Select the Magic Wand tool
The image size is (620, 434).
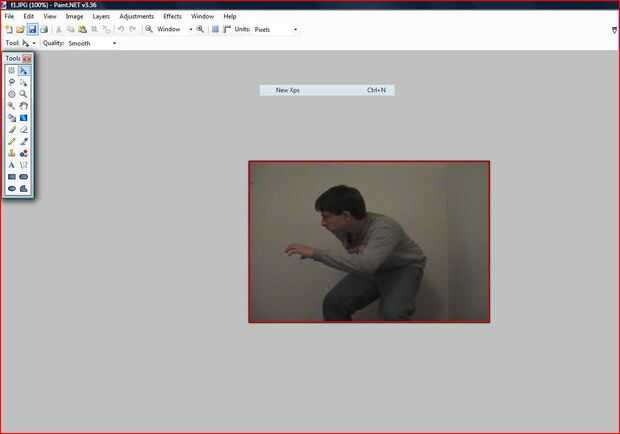click(11, 106)
